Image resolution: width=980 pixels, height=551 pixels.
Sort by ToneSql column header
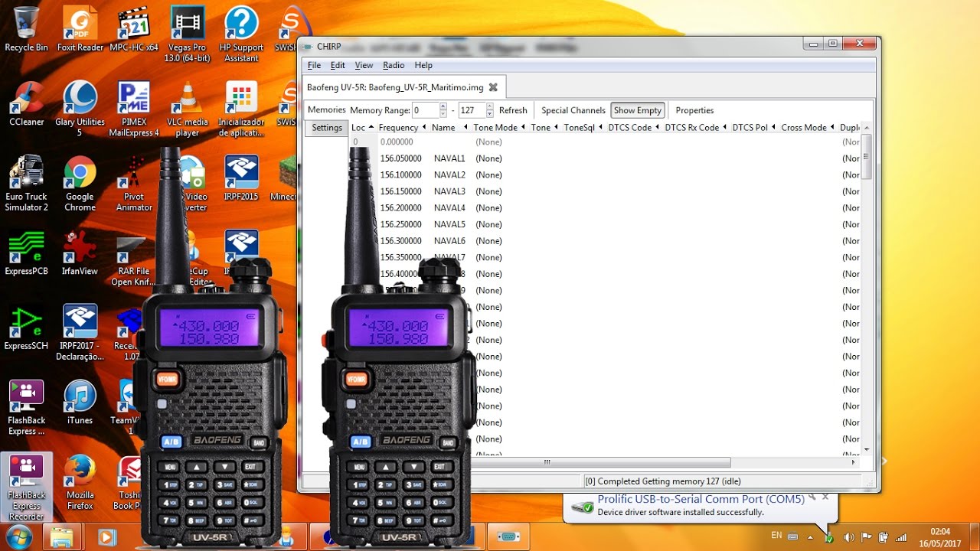click(x=584, y=128)
